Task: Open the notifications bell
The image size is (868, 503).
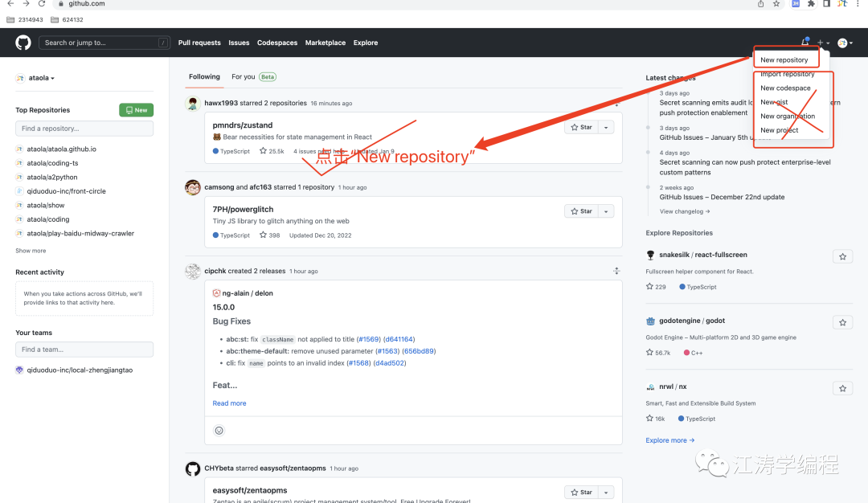Action: (805, 42)
